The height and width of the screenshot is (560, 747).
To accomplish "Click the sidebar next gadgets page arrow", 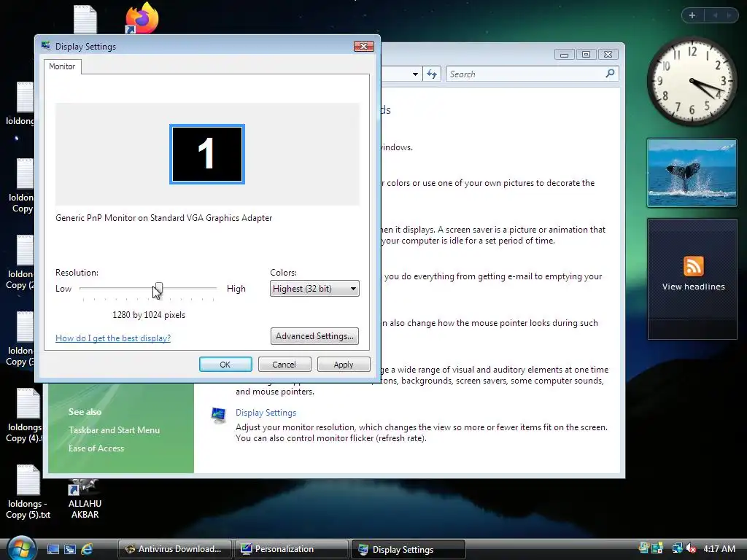I will (729, 15).
